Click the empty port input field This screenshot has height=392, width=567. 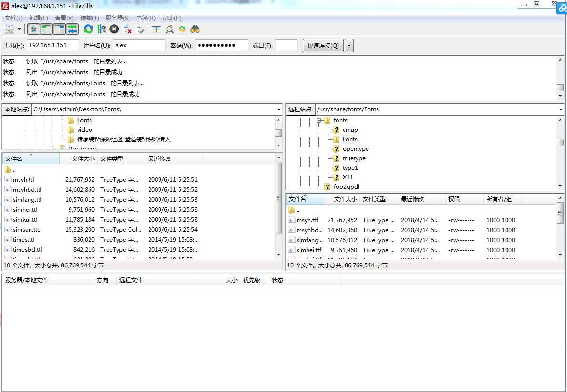tap(287, 45)
